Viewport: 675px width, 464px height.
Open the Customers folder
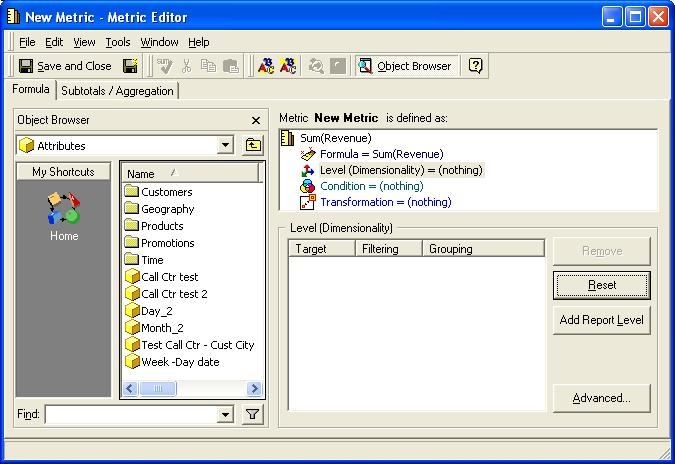coord(166,192)
